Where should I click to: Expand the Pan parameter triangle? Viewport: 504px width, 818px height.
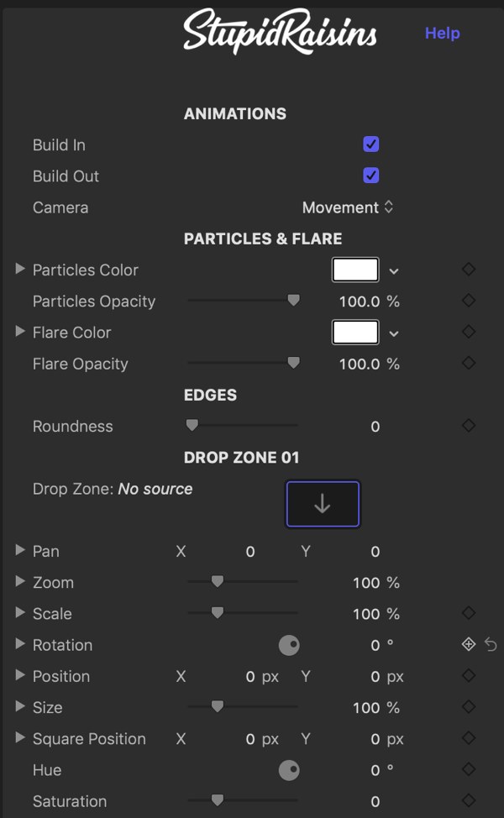pyautogui.click(x=20, y=550)
